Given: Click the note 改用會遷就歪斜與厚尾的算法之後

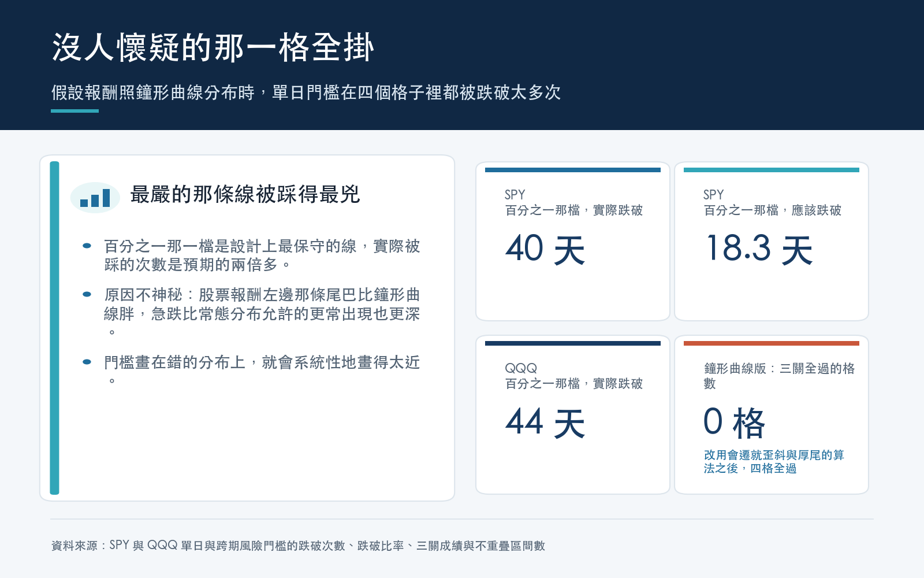Looking at the screenshot, I should [x=774, y=462].
